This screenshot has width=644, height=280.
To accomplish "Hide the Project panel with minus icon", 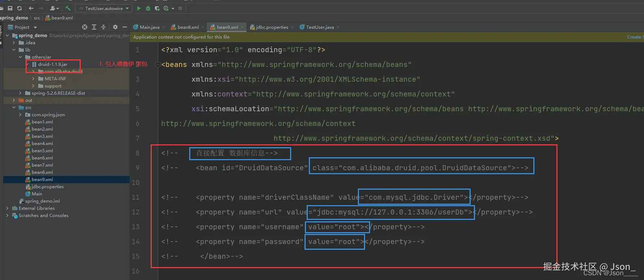I will [x=125, y=27].
